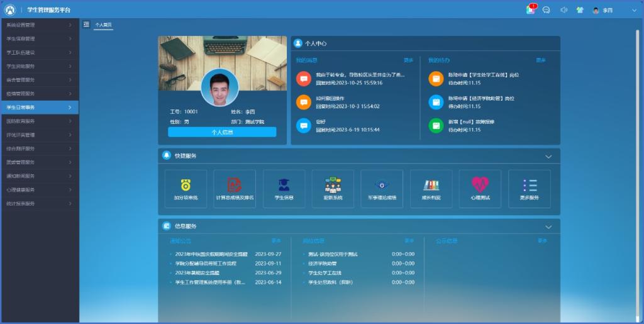Click the notification icon with red badge

531,10
